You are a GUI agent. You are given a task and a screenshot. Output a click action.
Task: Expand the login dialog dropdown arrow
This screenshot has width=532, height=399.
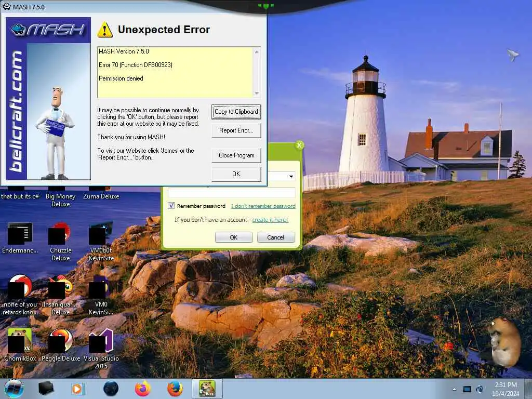(291, 177)
